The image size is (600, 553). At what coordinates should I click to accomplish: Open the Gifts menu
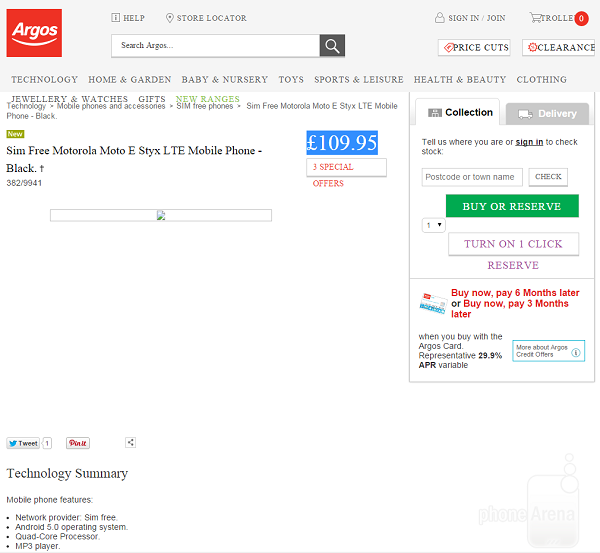[x=152, y=99]
